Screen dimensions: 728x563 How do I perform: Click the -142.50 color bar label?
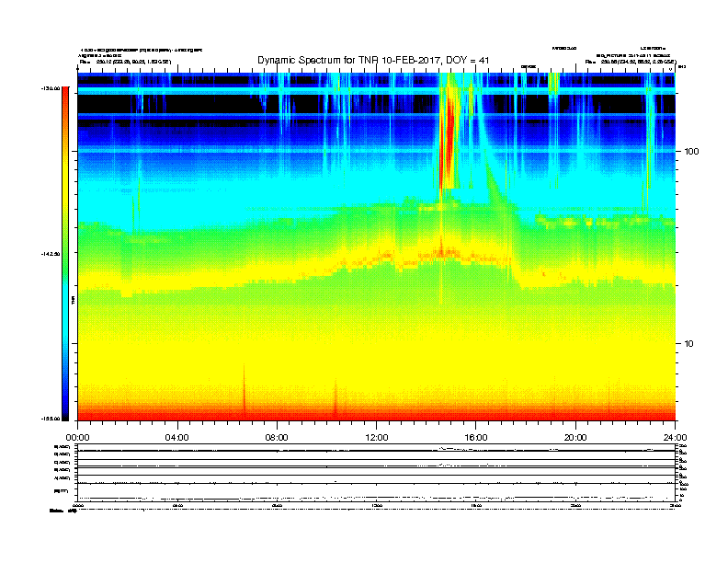[51, 254]
